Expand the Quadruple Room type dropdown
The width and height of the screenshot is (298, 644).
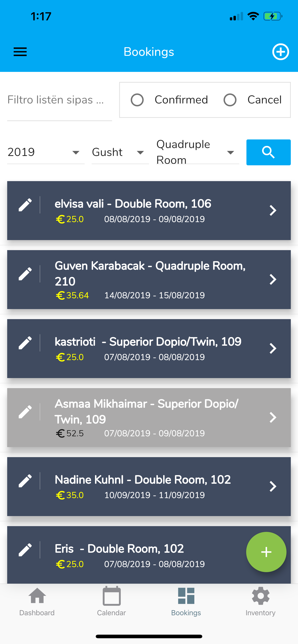pos(197,152)
